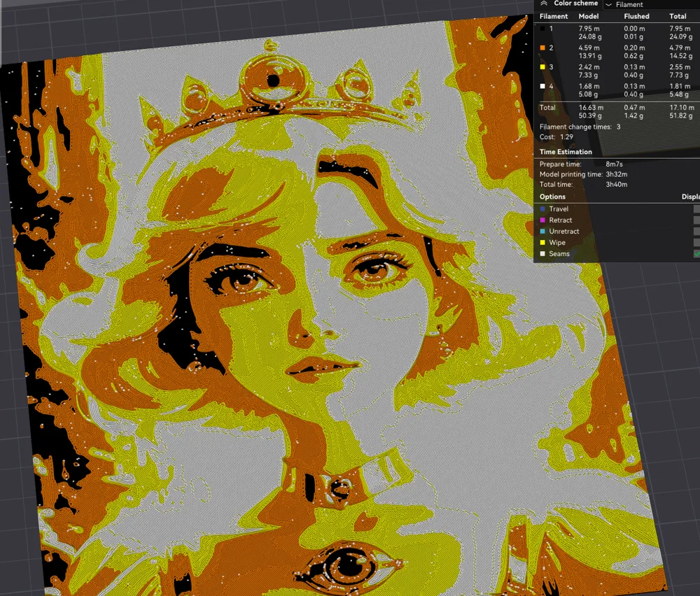The image size is (700, 596).
Task: Click the black Filament 1 color swatch
Action: tap(542, 29)
